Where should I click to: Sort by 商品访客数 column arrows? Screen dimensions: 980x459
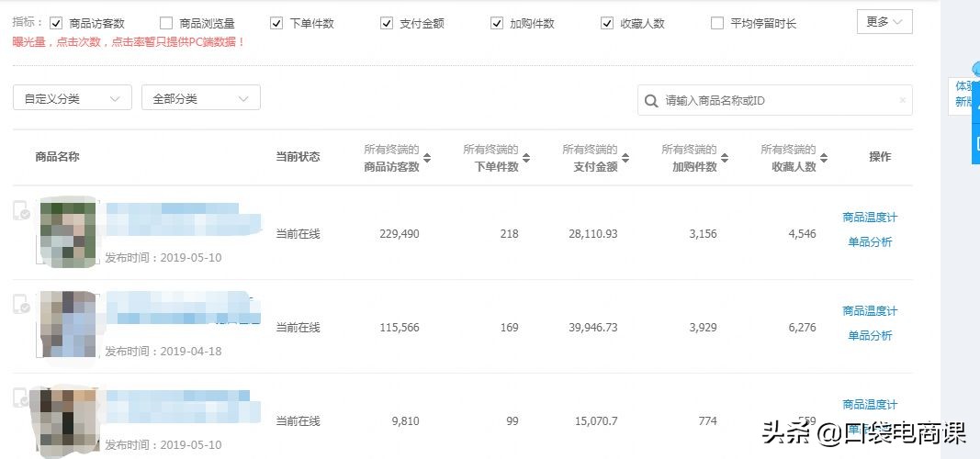[x=427, y=158]
